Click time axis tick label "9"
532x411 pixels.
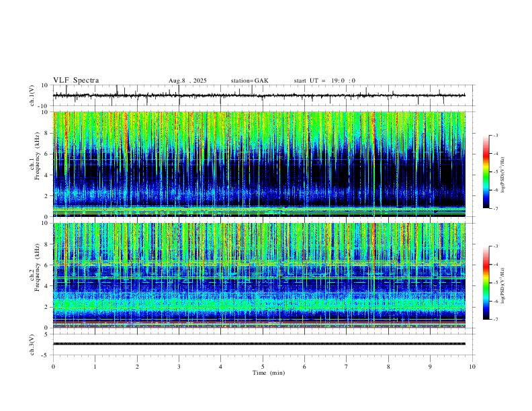(430, 367)
